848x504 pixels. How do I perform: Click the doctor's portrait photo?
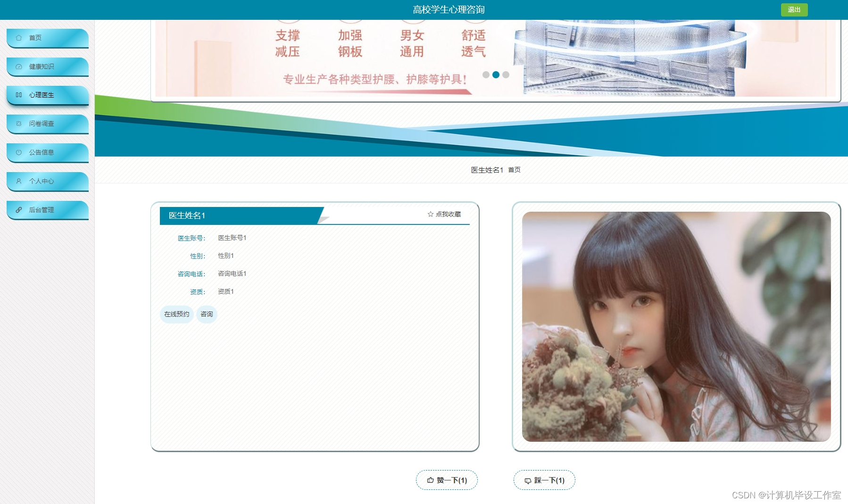pyautogui.click(x=676, y=327)
